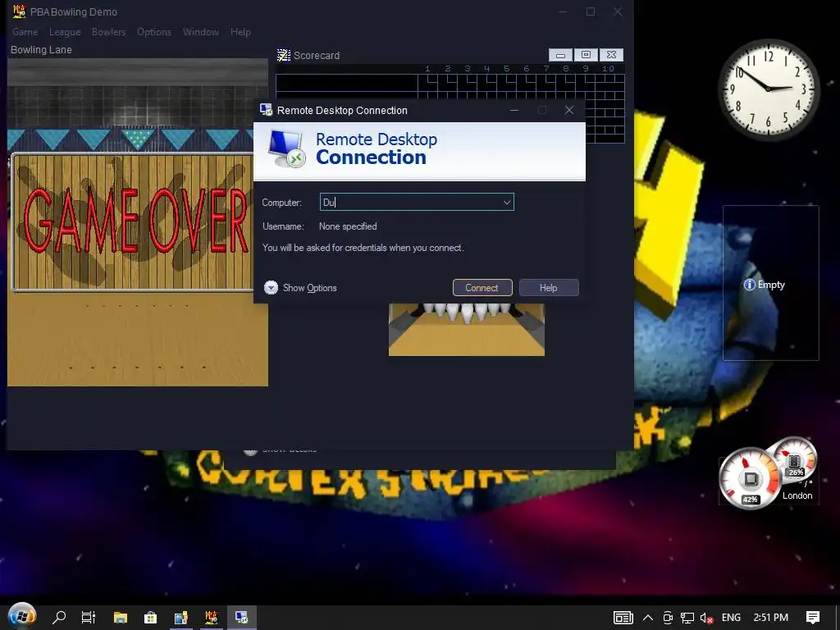This screenshot has height=630, width=840.
Task: Click the news widget tray icon
Action: 623,618
